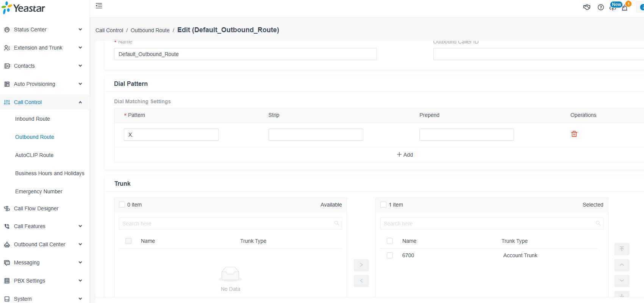Image resolution: width=644 pixels, height=303 pixels.
Task: Focus the Available trunk search box
Action: 230,224
